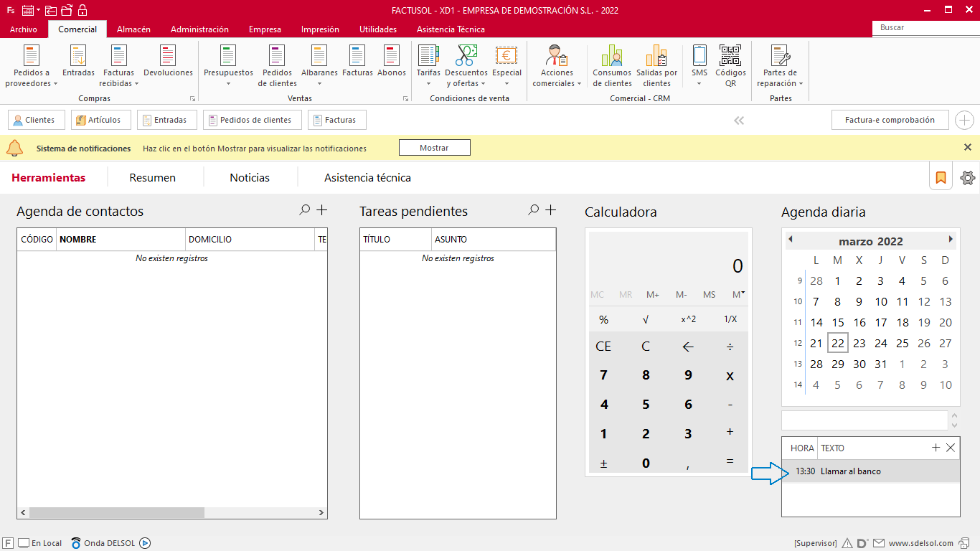Open Asistencia Técnica ribbon tab

click(451, 29)
